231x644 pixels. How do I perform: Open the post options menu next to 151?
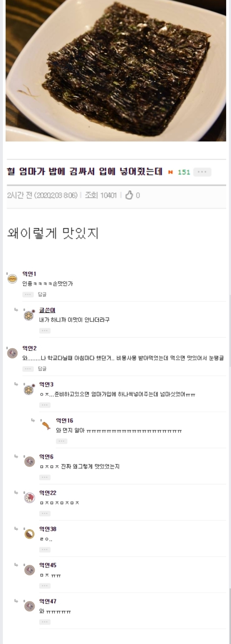coord(202,172)
